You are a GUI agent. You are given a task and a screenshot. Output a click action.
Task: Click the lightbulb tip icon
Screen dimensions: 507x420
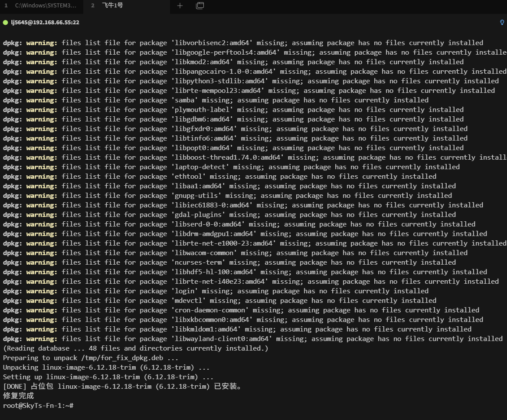point(502,22)
